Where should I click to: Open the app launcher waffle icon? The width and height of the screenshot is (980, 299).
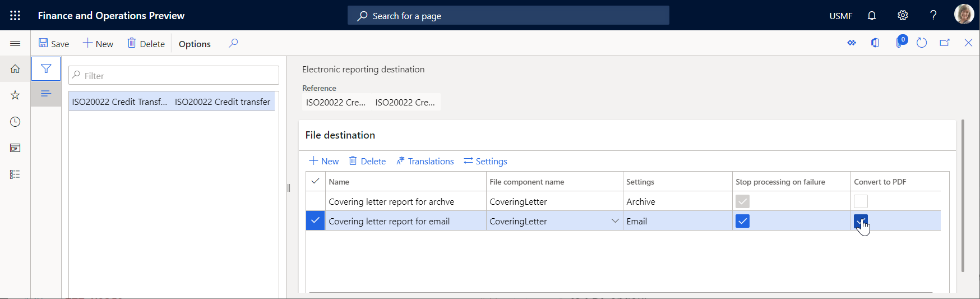click(x=15, y=16)
